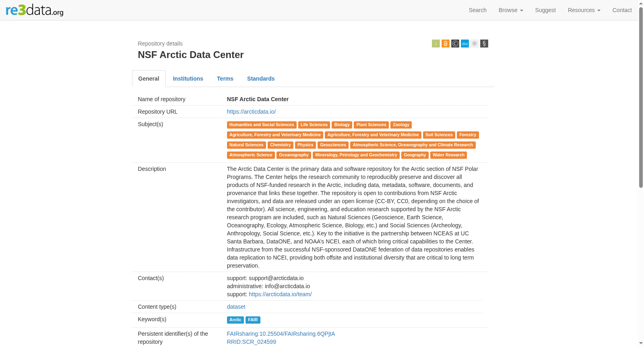Viewport: 644px width, 347px height.
Task: Click the dataset content type link
Action: coord(236,307)
